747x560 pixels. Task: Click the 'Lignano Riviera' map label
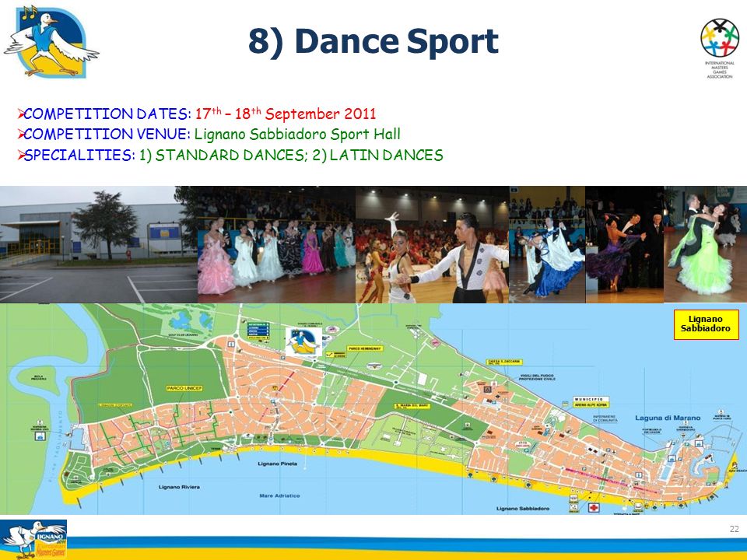pyautogui.click(x=179, y=487)
